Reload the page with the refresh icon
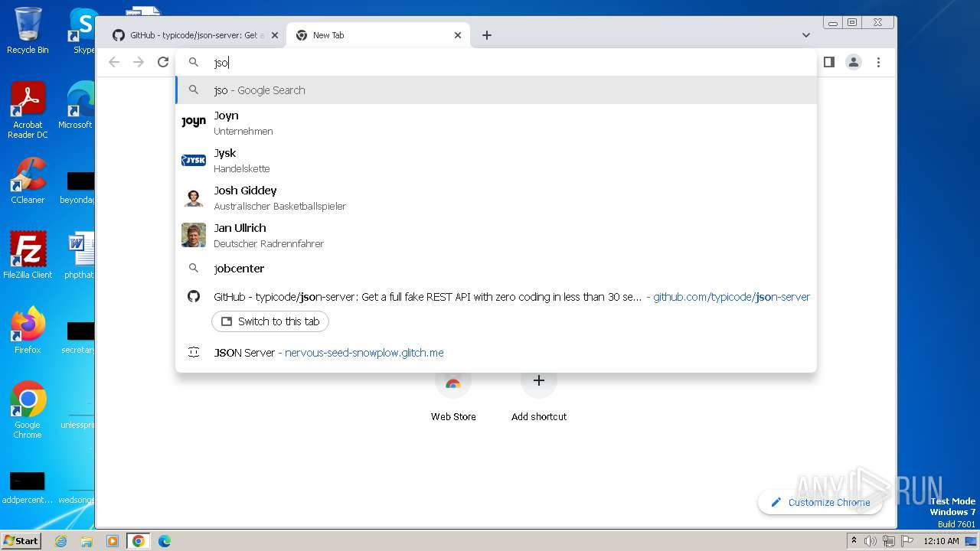 pos(163,62)
